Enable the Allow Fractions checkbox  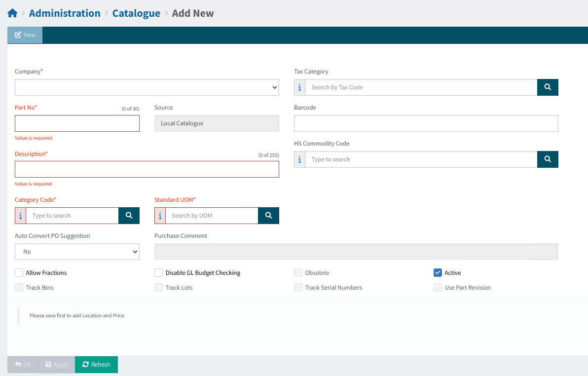[x=19, y=272]
